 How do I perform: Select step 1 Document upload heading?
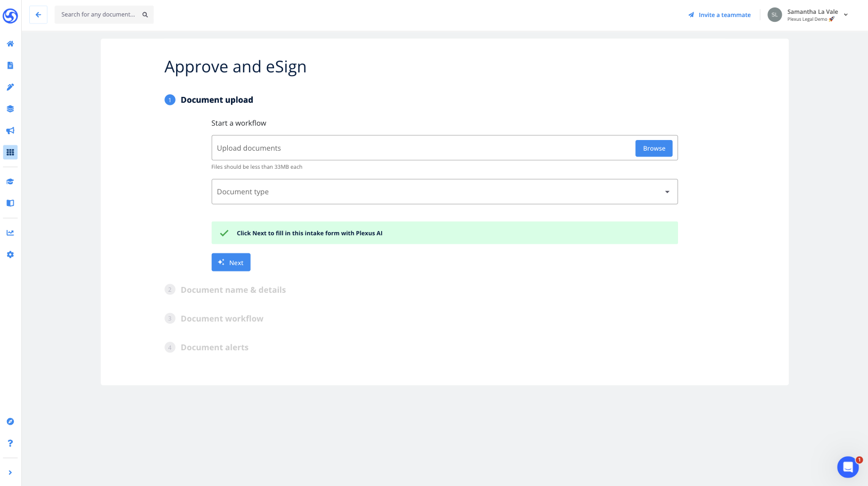pyautogui.click(x=209, y=100)
